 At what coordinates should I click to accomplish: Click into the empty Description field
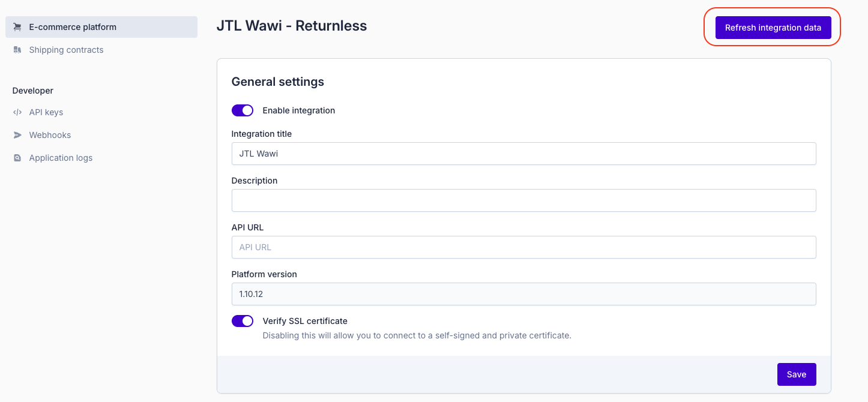(523, 200)
